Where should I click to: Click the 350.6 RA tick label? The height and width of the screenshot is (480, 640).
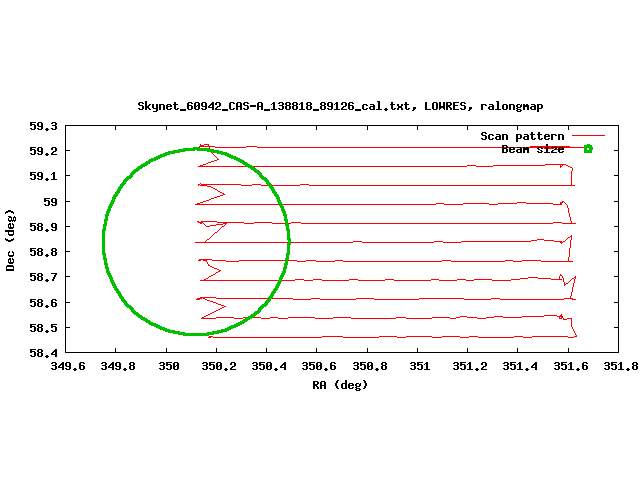click(x=319, y=366)
